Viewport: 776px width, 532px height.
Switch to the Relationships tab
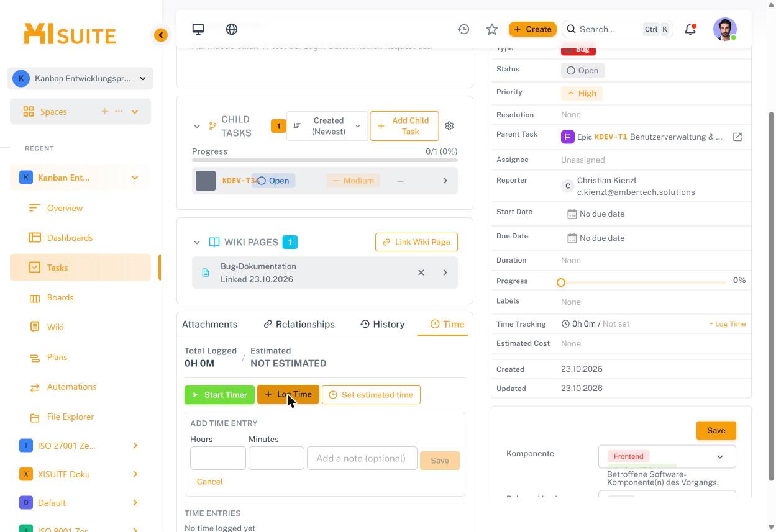coord(299,324)
